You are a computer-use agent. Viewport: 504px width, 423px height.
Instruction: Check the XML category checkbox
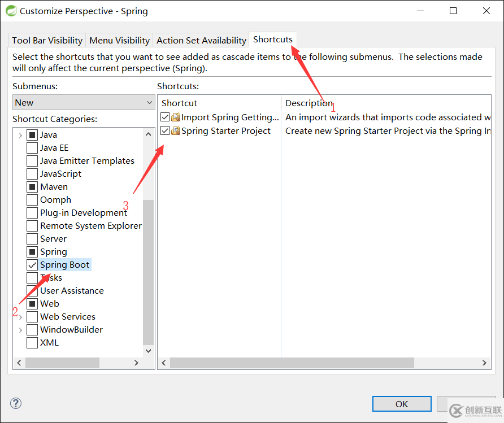click(32, 343)
